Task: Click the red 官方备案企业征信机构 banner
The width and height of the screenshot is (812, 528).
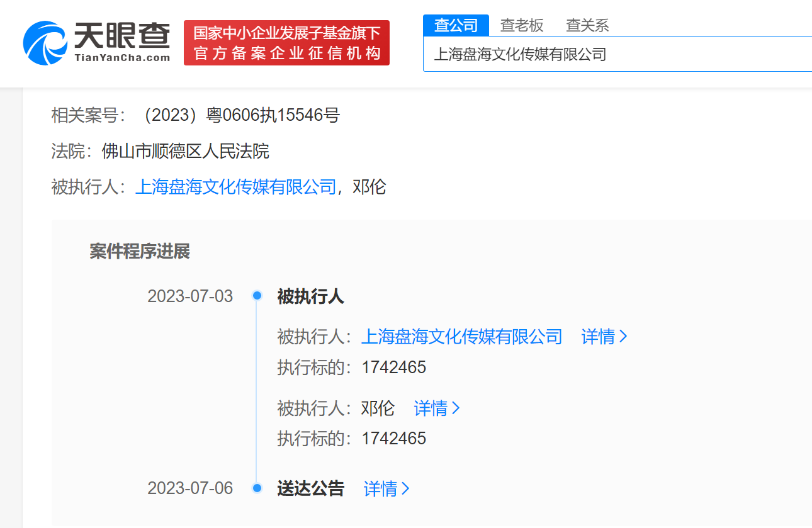Action: (286, 43)
